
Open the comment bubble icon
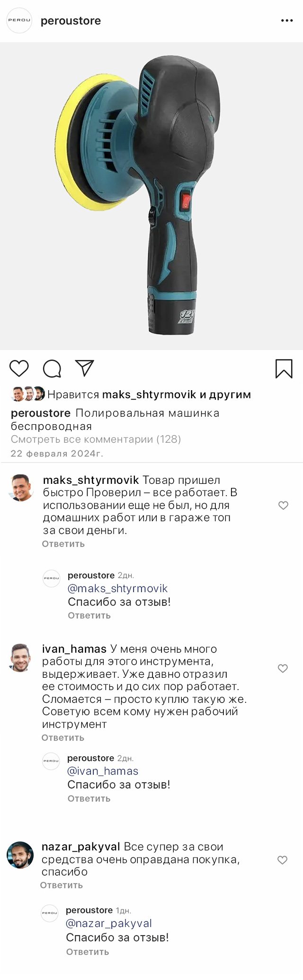click(x=52, y=368)
